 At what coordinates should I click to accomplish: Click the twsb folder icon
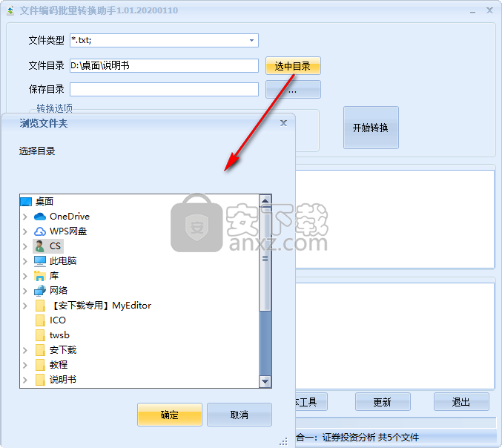(40, 335)
